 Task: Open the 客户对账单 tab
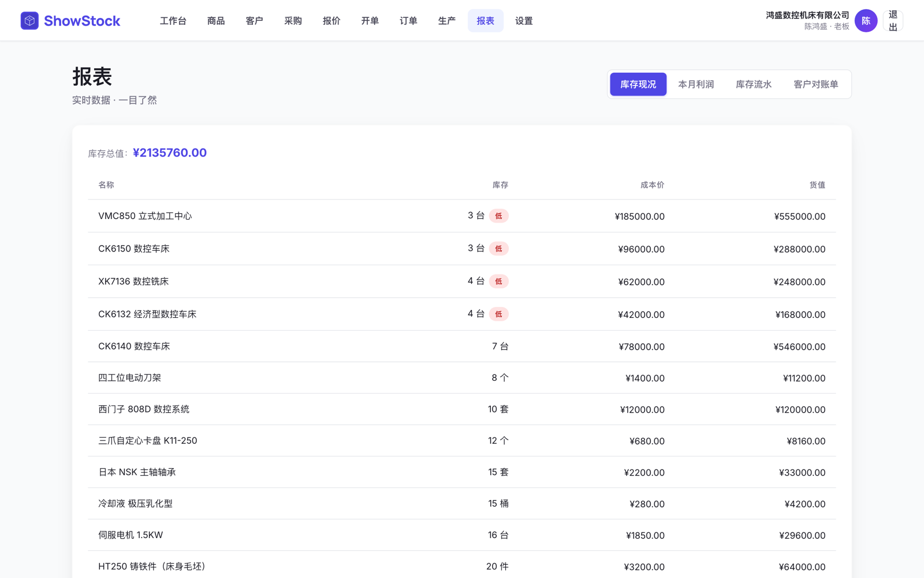(x=815, y=84)
